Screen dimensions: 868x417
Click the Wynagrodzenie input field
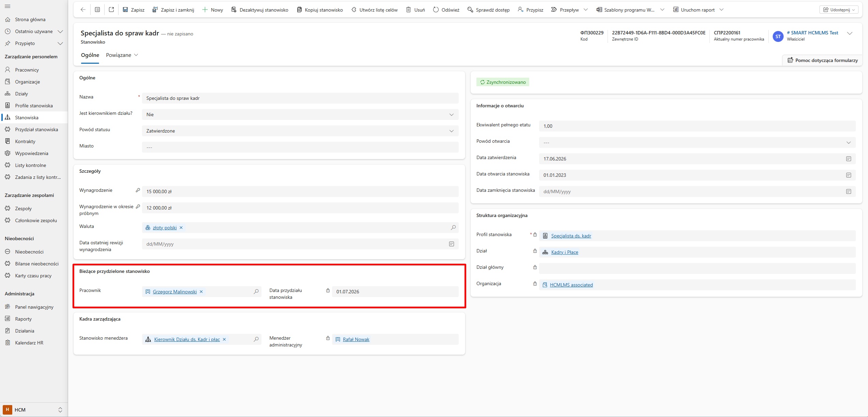[x=300, y=191]
